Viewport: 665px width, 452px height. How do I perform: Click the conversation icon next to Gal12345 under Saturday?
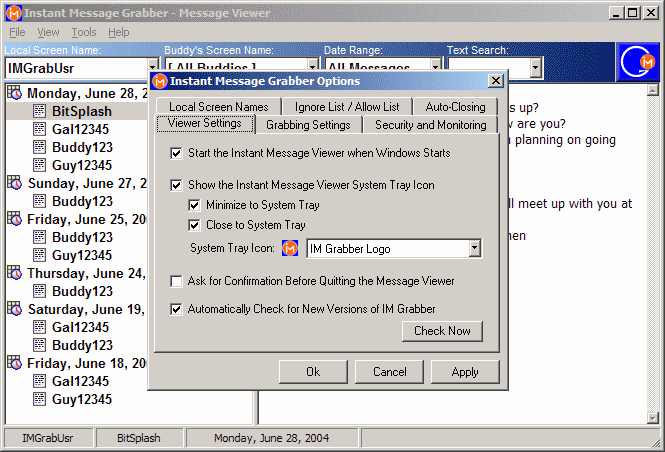(x=39, y=327)
